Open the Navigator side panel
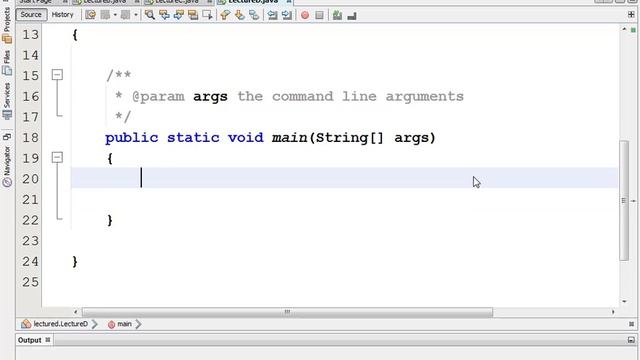 [x=7, y=166]
